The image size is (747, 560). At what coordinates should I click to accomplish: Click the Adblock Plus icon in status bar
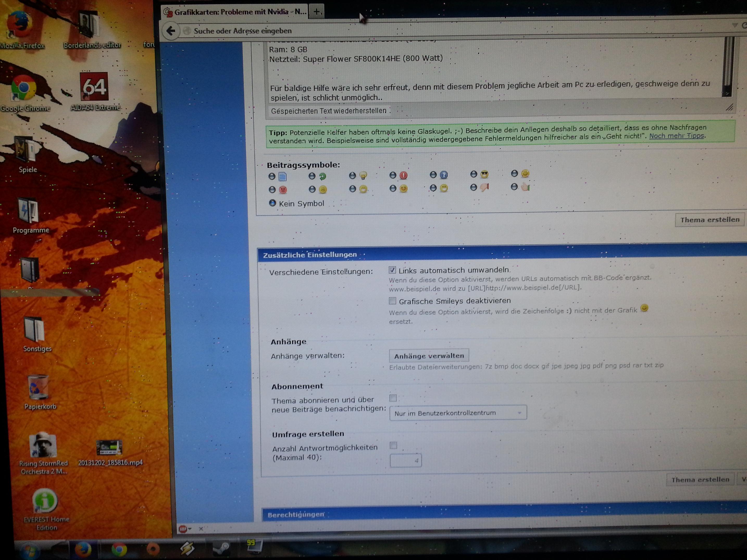[x=183, y=529]
